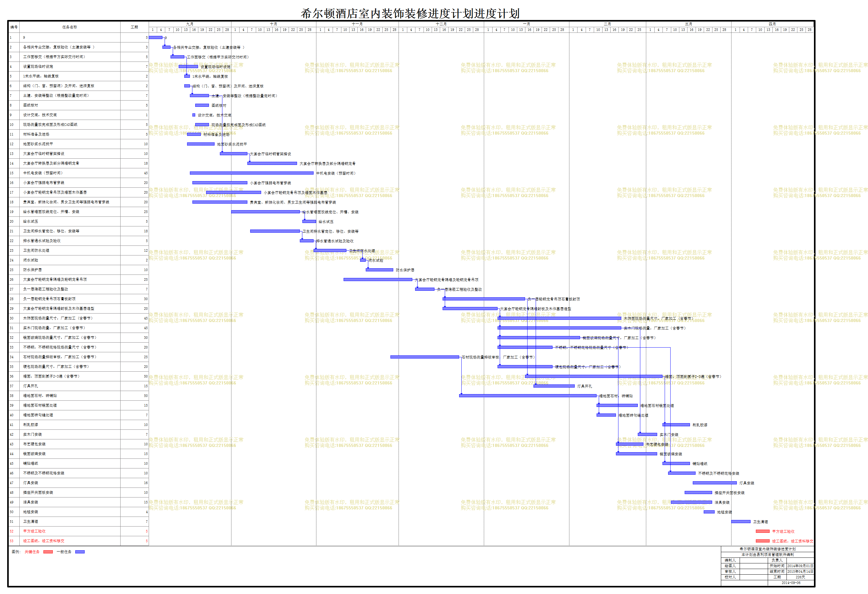868x594 pixels.
Task: Select task row 布艺硬包安装 in the table
Action: click(x=78, y=444)
